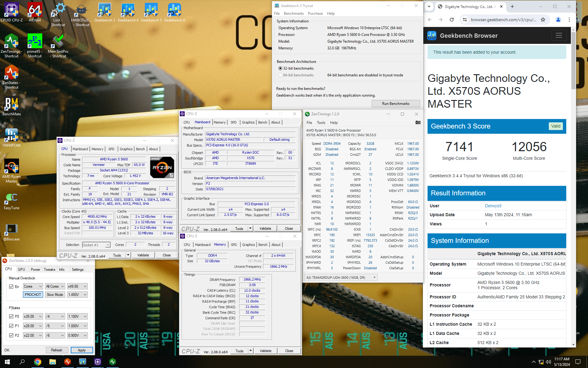Toggle PState P0 checkbox
The image size is (588, 368).
pyautogui.click(x=11, y=316)
